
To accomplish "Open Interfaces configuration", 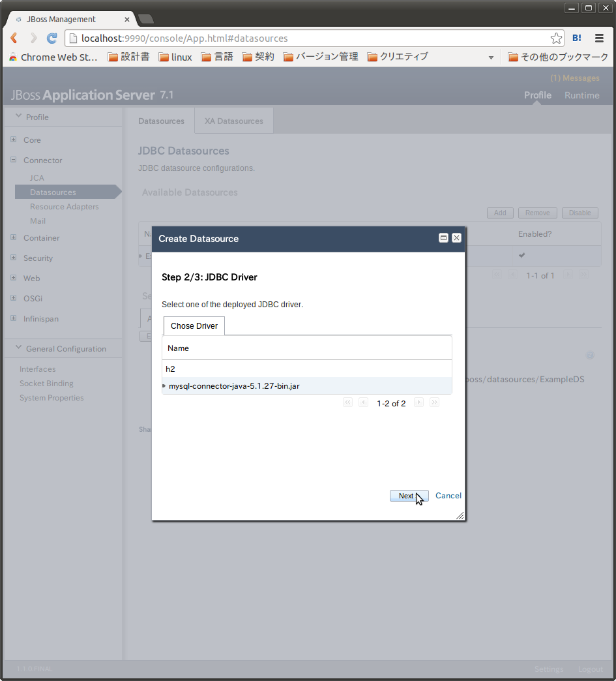I will click(x=38, y=369).
